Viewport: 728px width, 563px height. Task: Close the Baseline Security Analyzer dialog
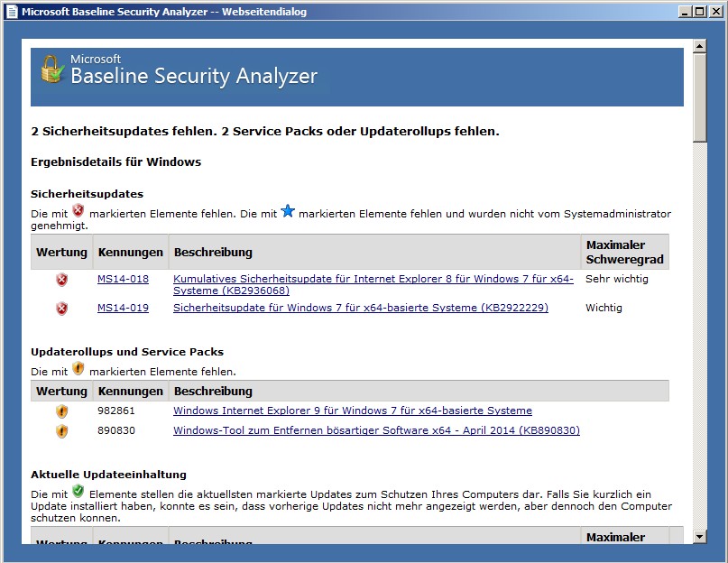(712, 12)
